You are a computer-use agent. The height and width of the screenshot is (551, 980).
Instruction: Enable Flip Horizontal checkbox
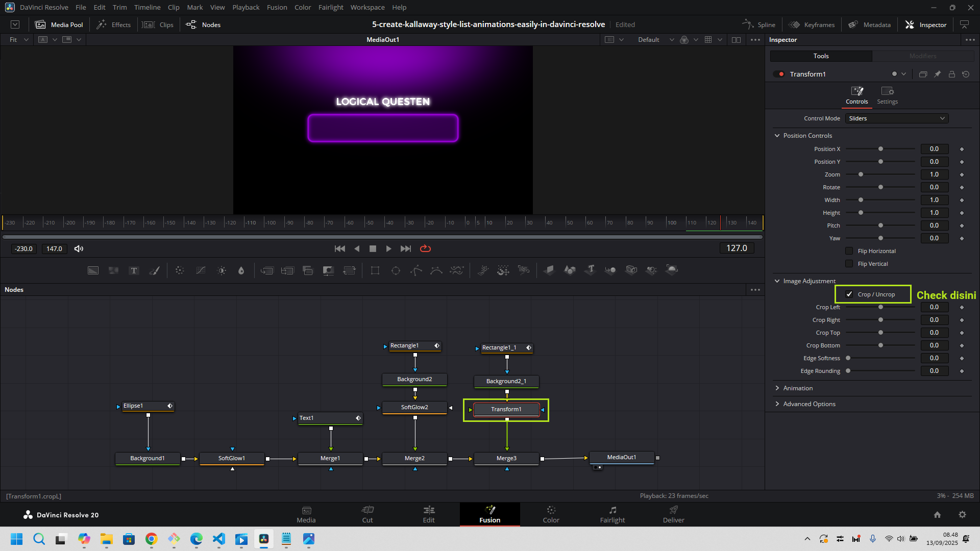[x=849, y=251]
